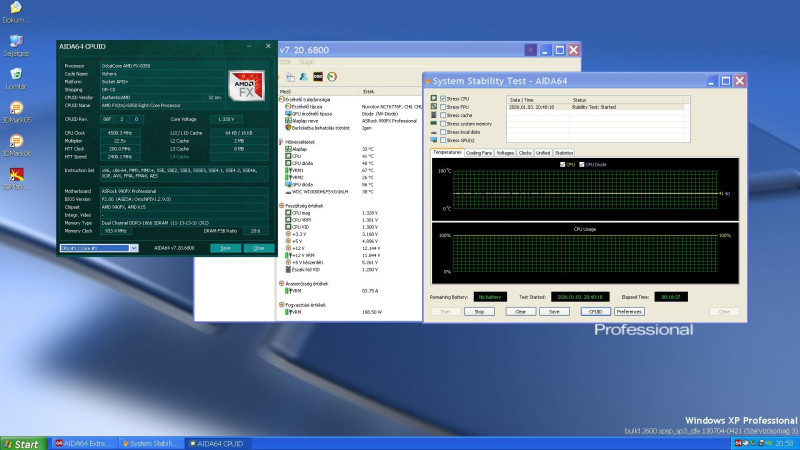This screenshot has height=450, width=800.
Task: Disable the Stress CPU checkbox
Action: [x=443, y=99]
